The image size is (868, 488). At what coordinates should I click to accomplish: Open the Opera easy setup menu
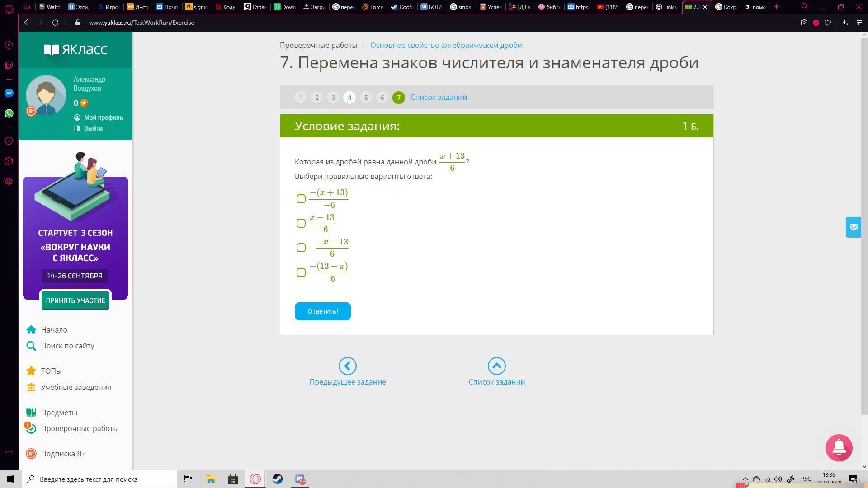coord(859,23)
